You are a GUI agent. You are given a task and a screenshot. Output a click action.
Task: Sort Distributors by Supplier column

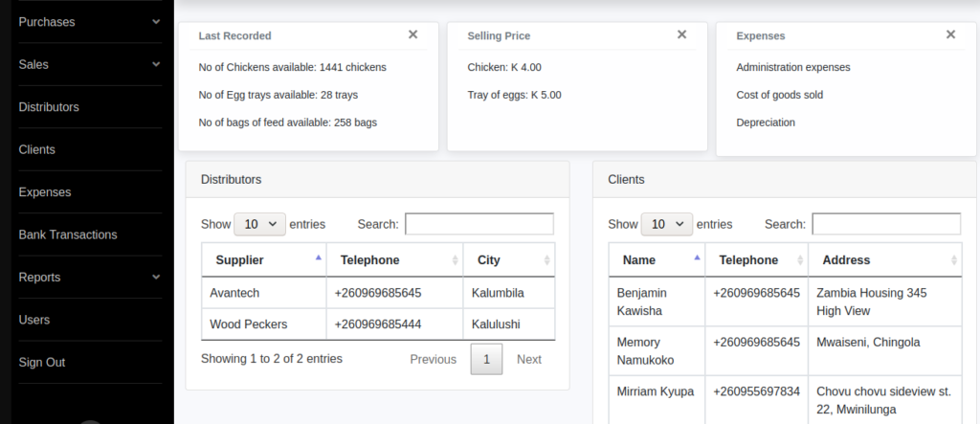pos(264,260)
